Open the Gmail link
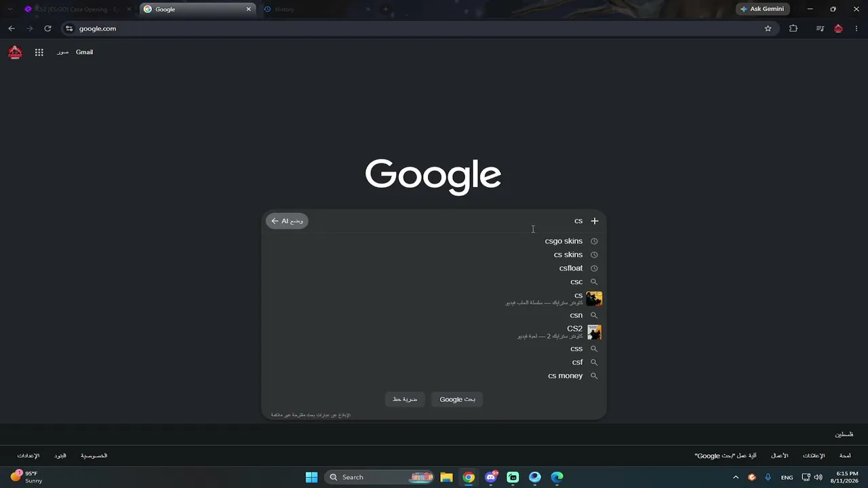Image resolution: width=868 pixels, height=488 pixels. 84,52
